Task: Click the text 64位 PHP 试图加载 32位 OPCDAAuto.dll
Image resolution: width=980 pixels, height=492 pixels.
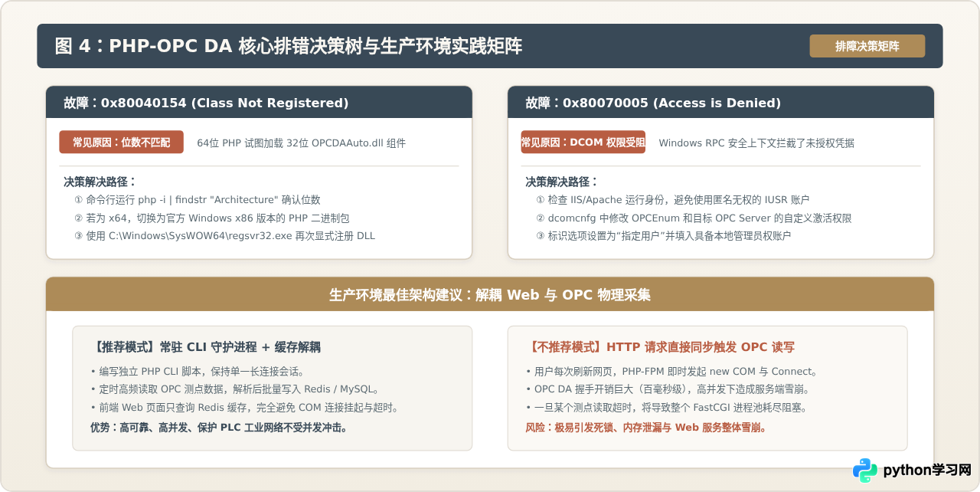Action: pos(301,143)
